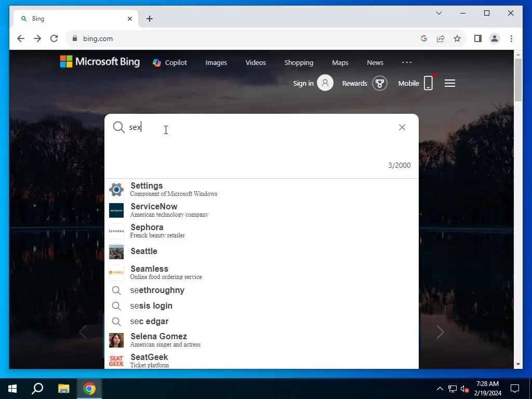Open News in the Bing header
The image size is (532, 399).
click(x=375, y=62)
